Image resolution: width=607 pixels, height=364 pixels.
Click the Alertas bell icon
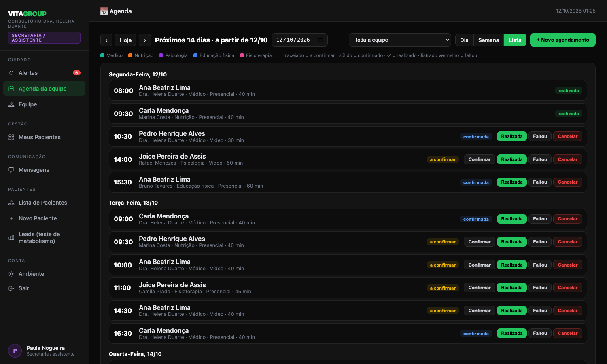11,73
